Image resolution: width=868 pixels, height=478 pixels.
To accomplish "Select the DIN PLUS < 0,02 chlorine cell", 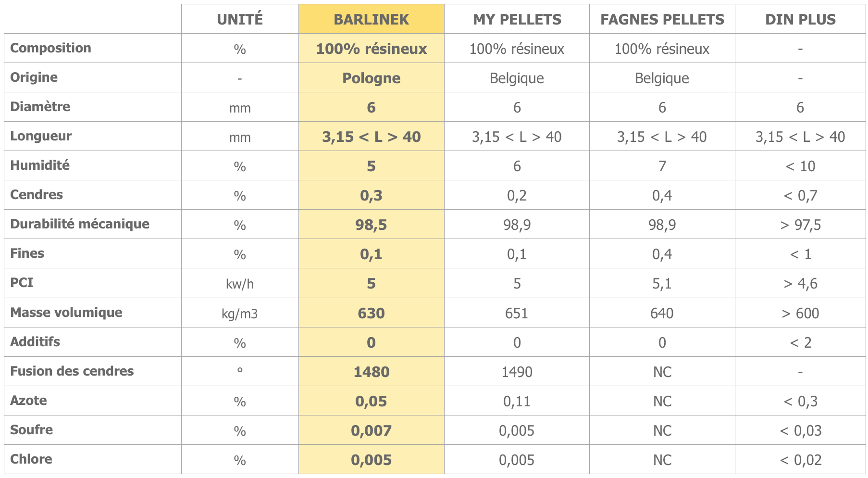I will [x=800, y=460].
